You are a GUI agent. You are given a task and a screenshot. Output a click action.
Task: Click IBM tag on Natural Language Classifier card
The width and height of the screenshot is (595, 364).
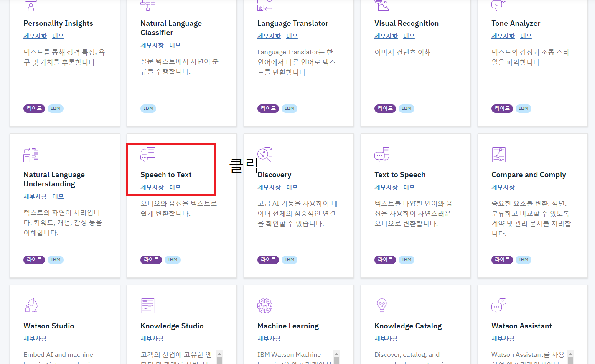pos(148,109)
